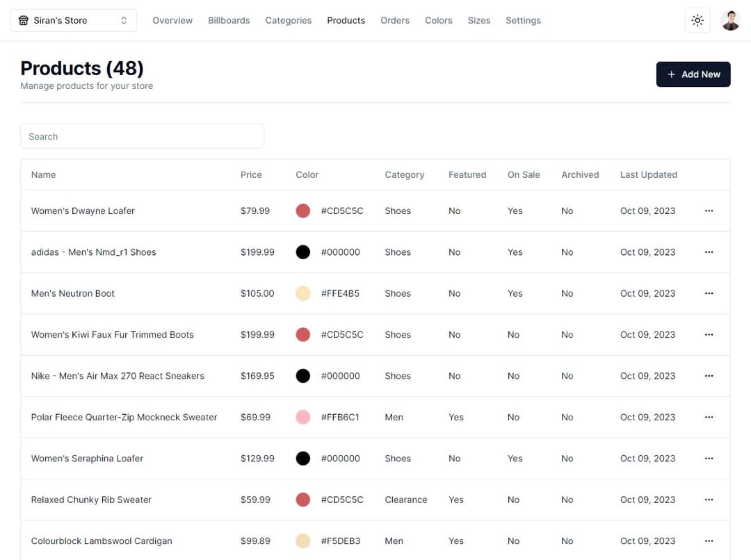Open the user avatar menu

pos(730,21)
